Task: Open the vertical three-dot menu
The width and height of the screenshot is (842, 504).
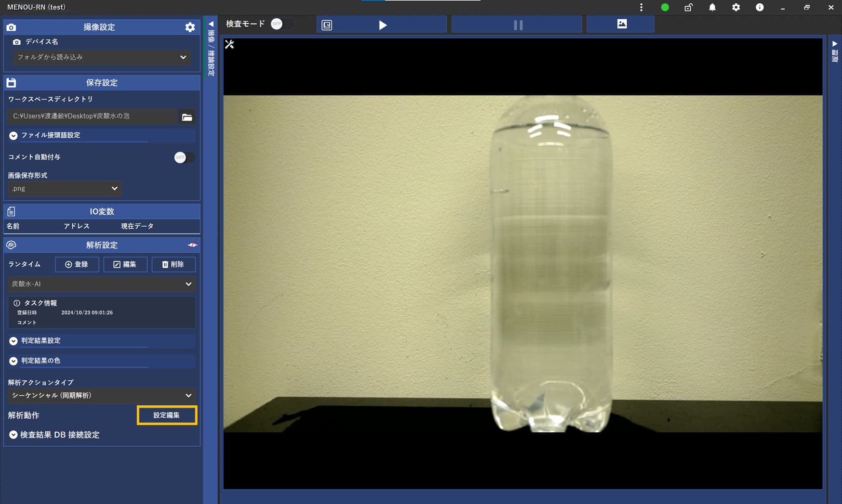Action: tap(641, 7)
